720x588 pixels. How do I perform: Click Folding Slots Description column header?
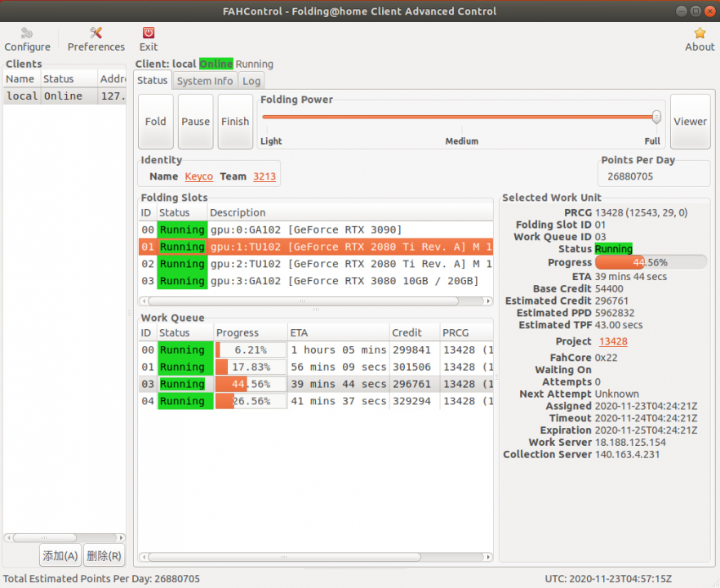point(350,212)
